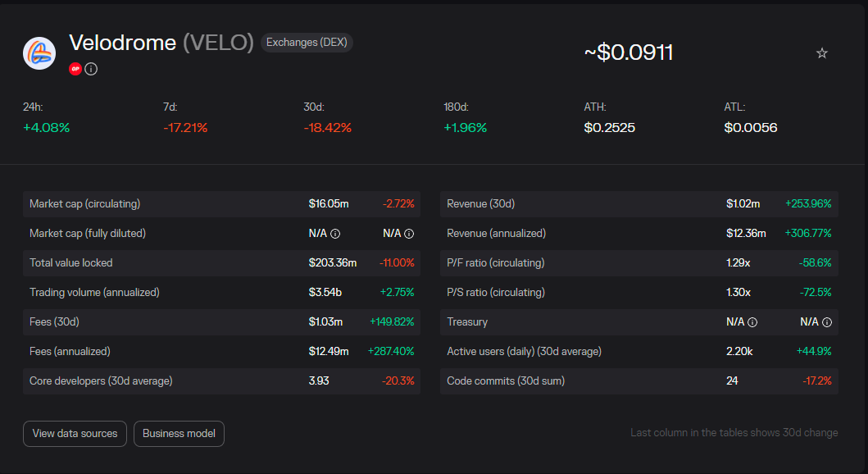Image resolution: width=868 pixels, height=474 pixels.
Task: Click the $16.05m market cap value
Action: [329, 203]
